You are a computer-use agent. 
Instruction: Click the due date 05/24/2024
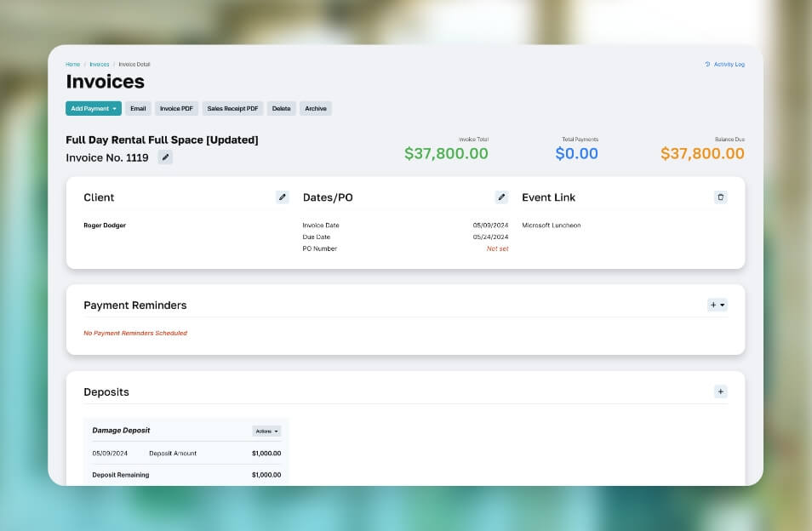[490, 237]
